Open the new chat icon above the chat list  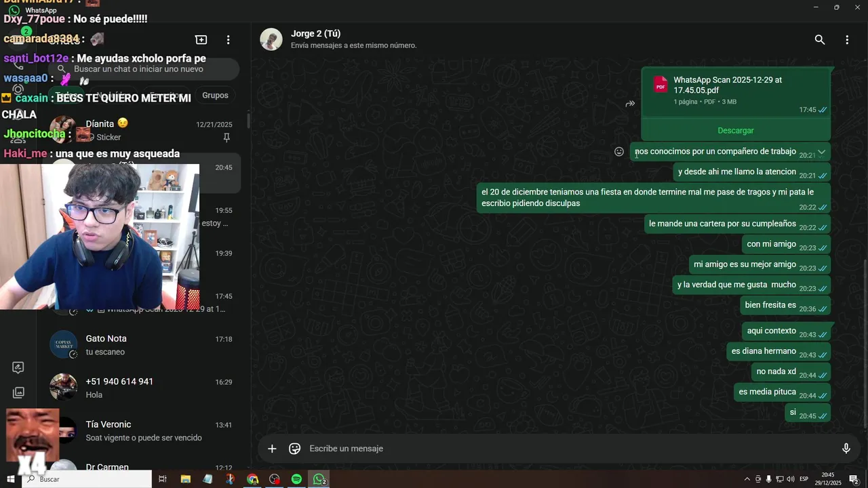tap(201, 40)
